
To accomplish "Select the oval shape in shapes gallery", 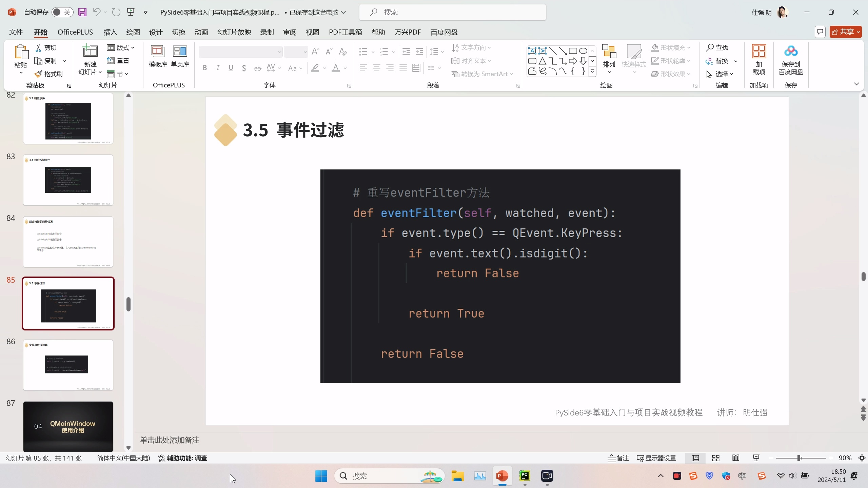I will coord(583,51).
